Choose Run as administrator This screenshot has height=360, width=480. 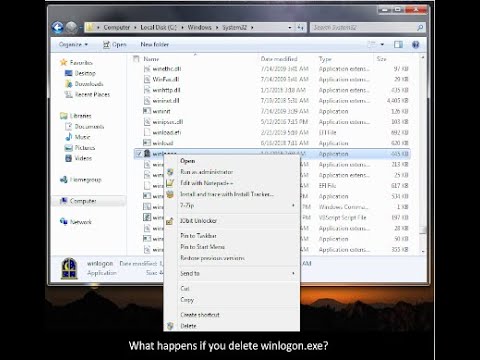coord(207,172)
